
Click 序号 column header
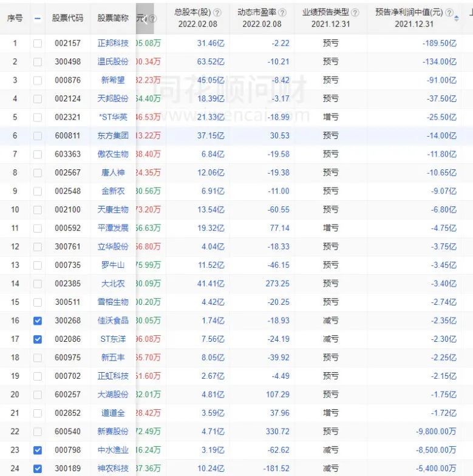[15, 18]
